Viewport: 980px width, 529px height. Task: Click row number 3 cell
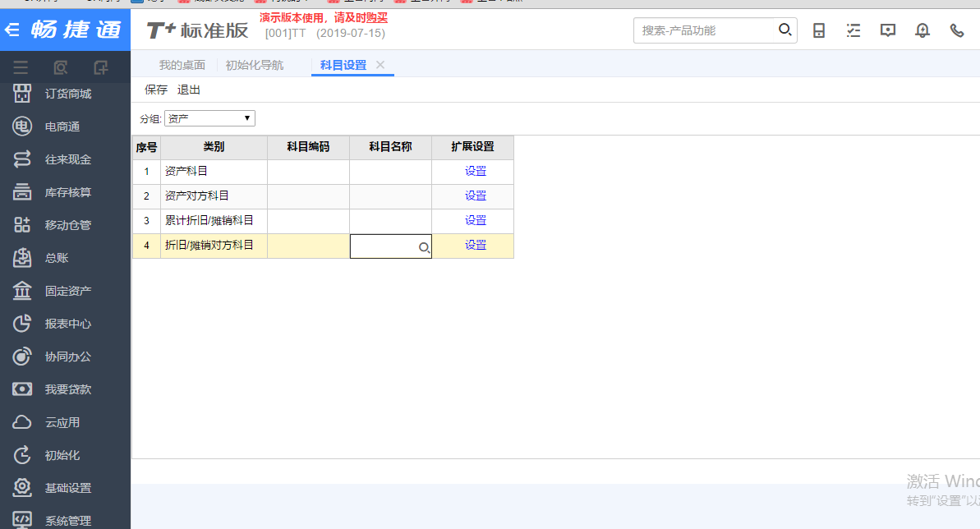(146, 221)
